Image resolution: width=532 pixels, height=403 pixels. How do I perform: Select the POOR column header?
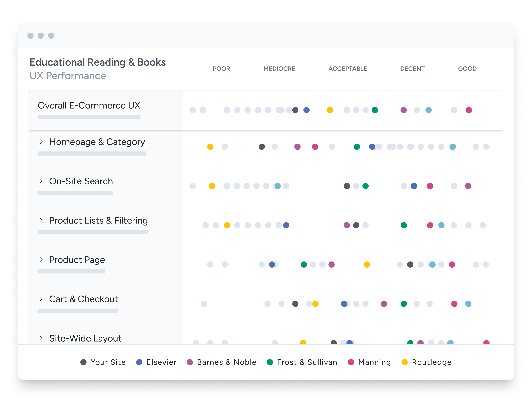pyautogui.click(x=221, y=69)
